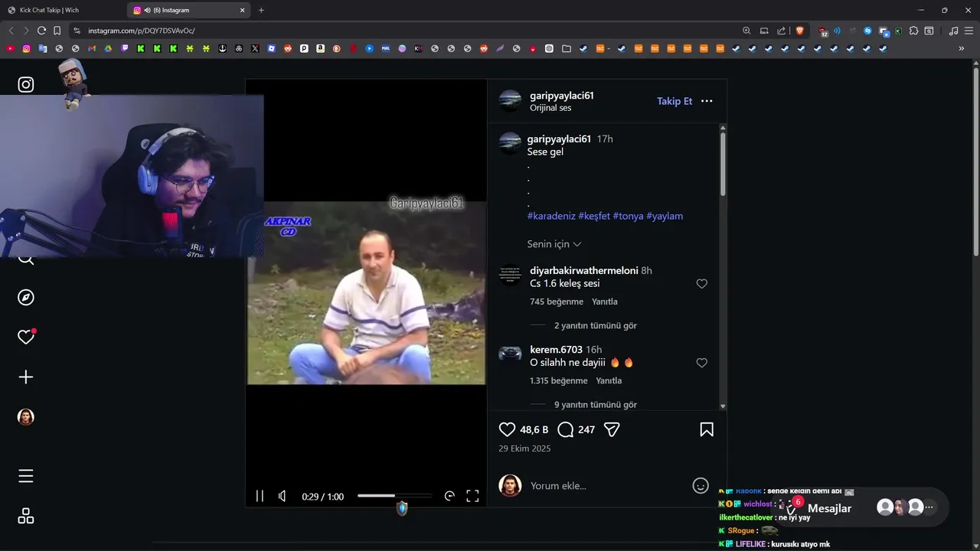This screenshot has height=551, width=980.
Task: Open notifications heart in sidebar
Action: pos(26,337)
